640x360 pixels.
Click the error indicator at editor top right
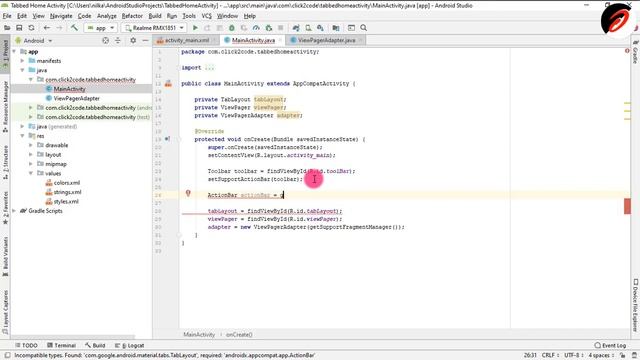point(627,51)
